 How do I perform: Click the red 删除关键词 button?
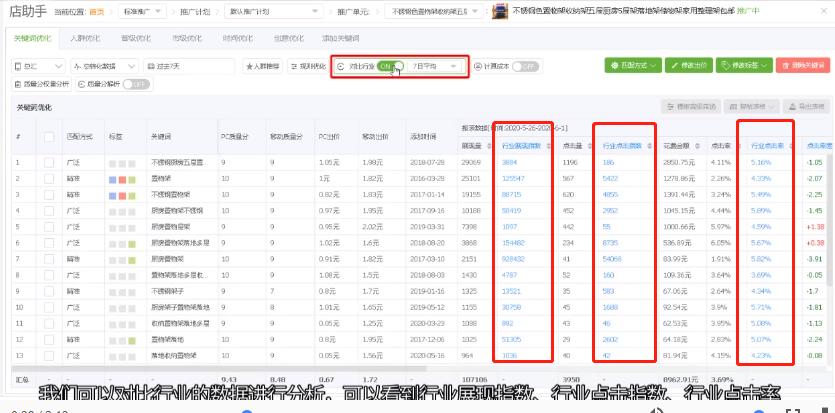click(x=803, y=65)
